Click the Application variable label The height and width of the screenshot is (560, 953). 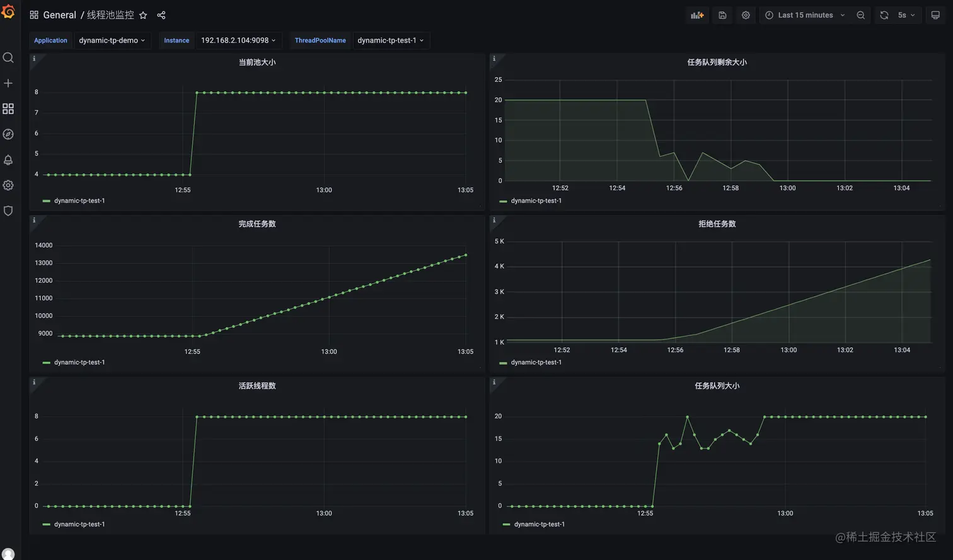[x=50, y=40]
